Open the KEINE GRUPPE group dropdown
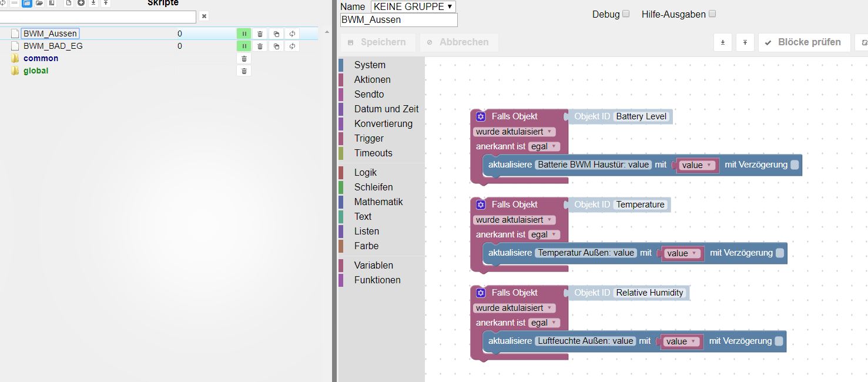The image size is (868, 382). (413, 6)
